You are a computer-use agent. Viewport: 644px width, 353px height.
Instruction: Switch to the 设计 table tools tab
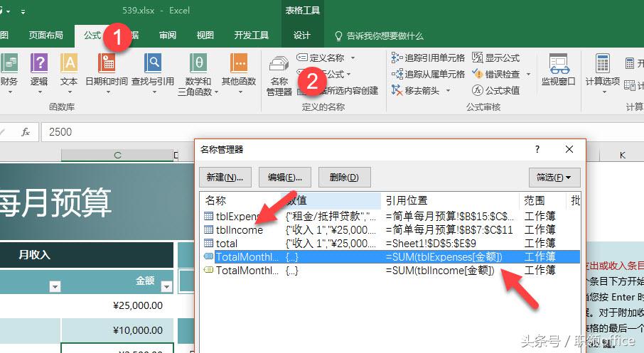tap(302, 36)
